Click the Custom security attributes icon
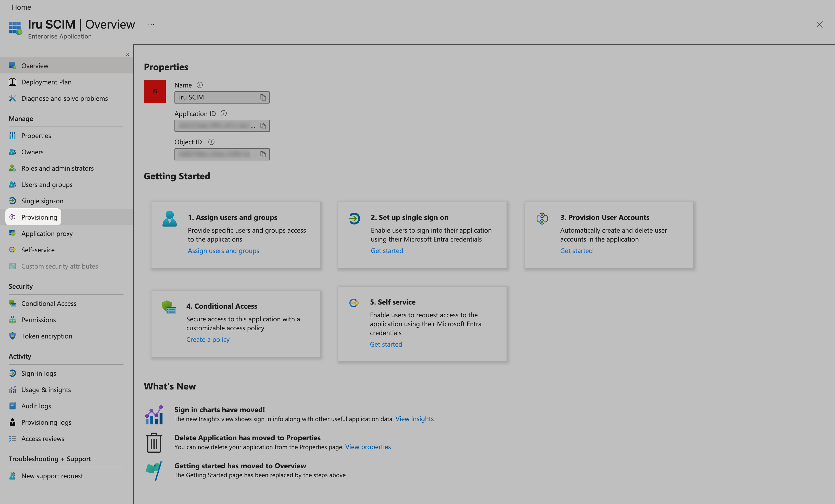 (12, 266)
